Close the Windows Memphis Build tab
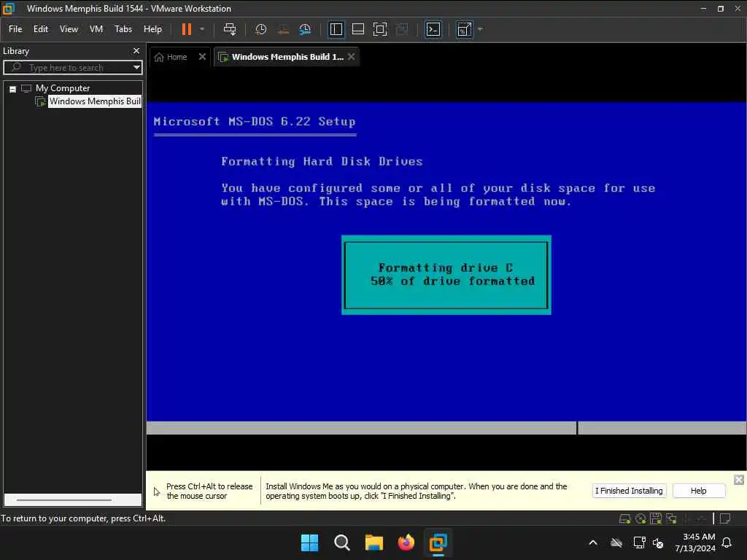 (x=351, y=57)
